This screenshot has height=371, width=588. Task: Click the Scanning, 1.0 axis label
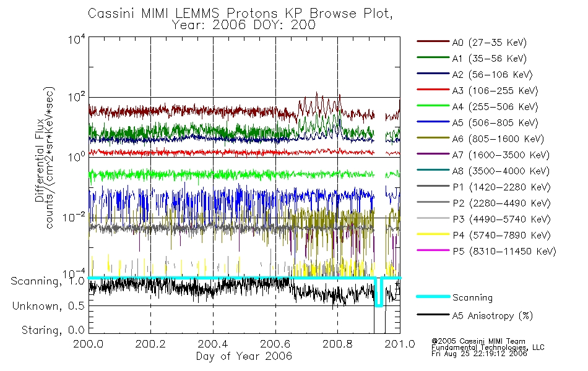(48, 281)
